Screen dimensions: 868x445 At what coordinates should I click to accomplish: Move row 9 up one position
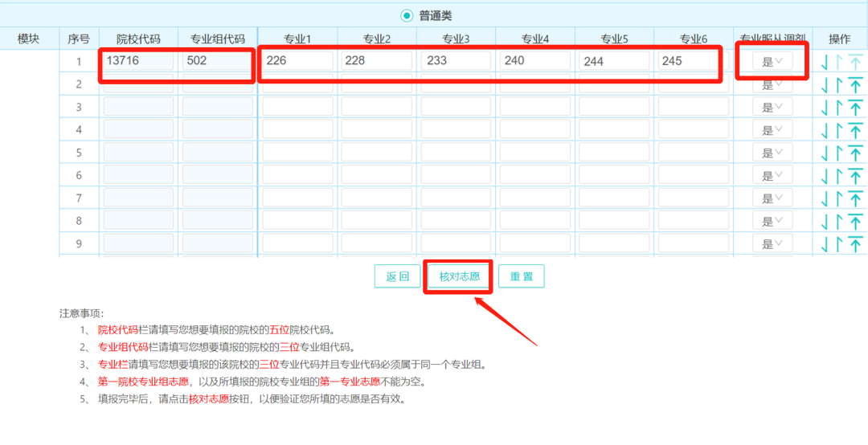(839, 243)
